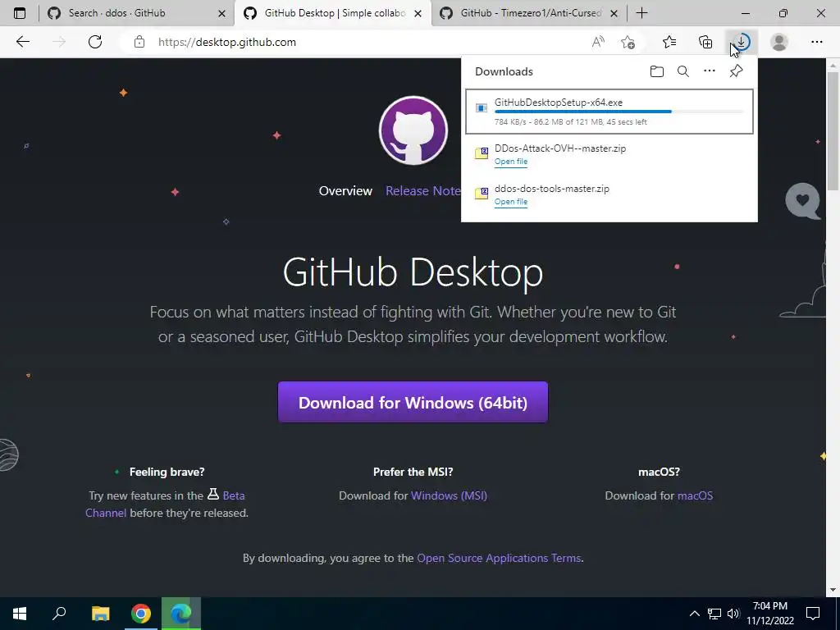Click the DDos-Attack-OVH--master.zip file name
This screenshot has height=630, width=840.
tap(559, 148)
